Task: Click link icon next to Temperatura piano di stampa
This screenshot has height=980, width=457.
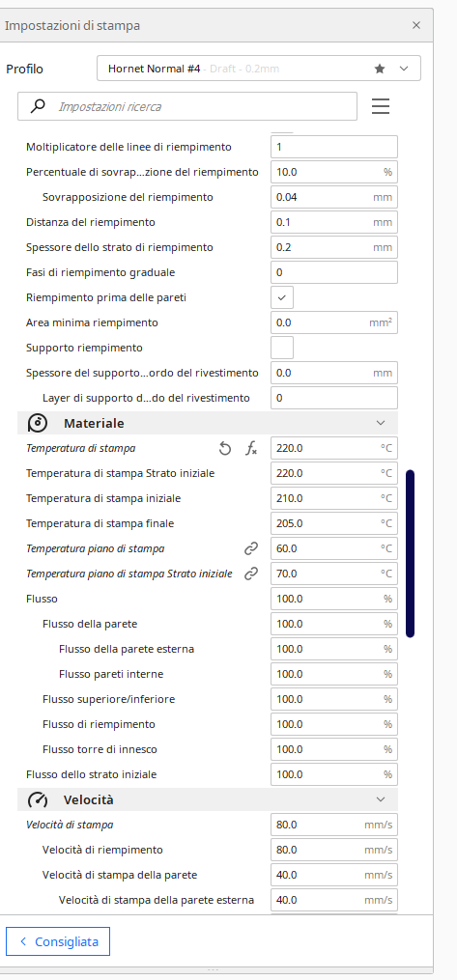Action: pyautogui.click(x=250, y=548)
